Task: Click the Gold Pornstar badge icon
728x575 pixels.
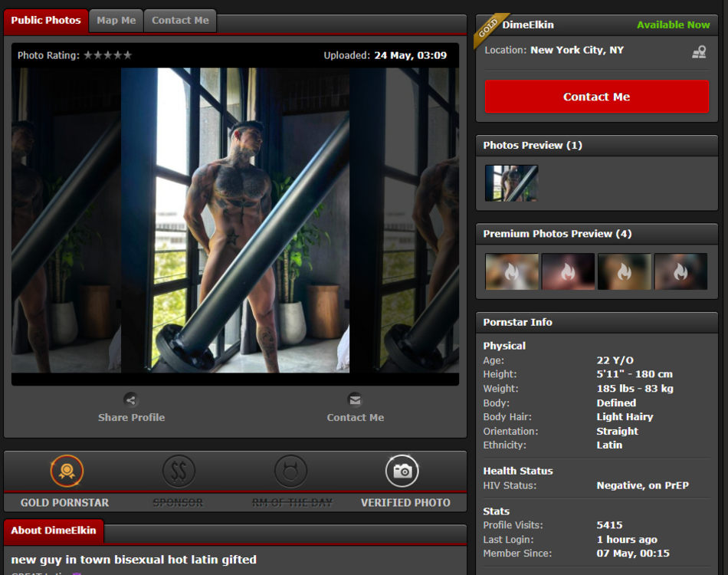Action: (67, 471)
